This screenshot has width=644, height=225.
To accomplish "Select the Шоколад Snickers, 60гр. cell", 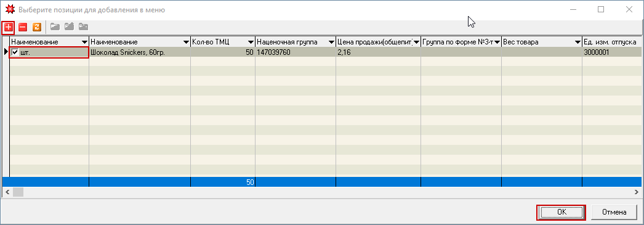I will [x=140, y=52].
